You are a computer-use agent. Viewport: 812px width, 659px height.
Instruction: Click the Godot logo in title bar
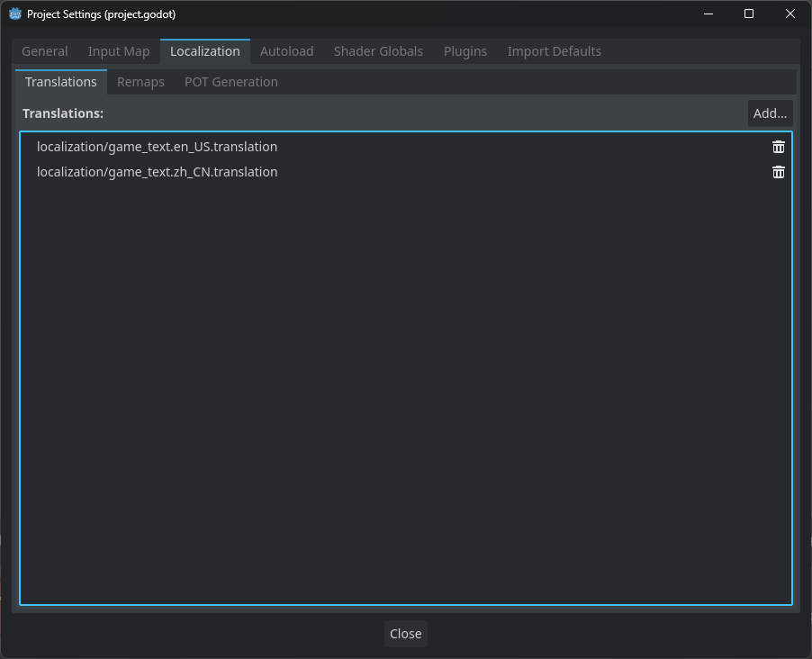click(x=14, y=14)
